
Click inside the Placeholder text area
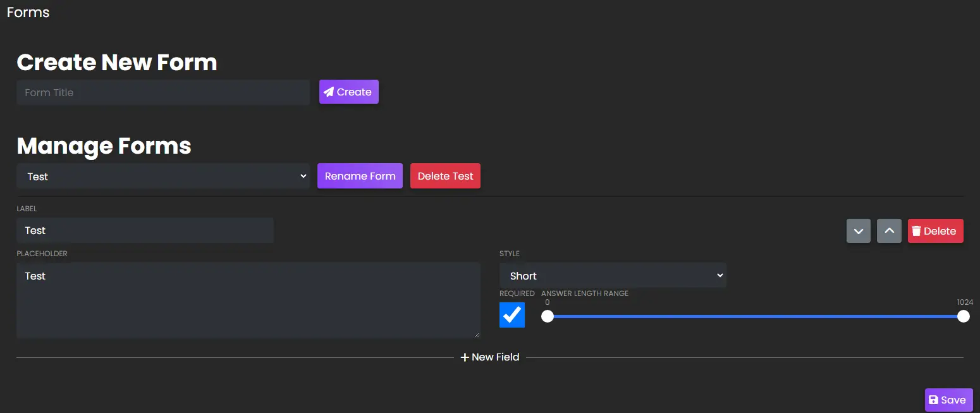pos(248,300)
